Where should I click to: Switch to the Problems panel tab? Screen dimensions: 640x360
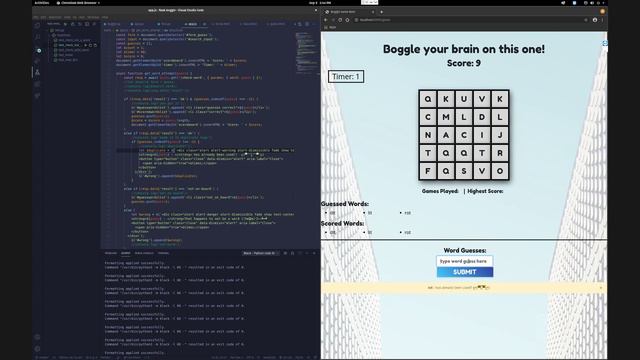point(111,253)
